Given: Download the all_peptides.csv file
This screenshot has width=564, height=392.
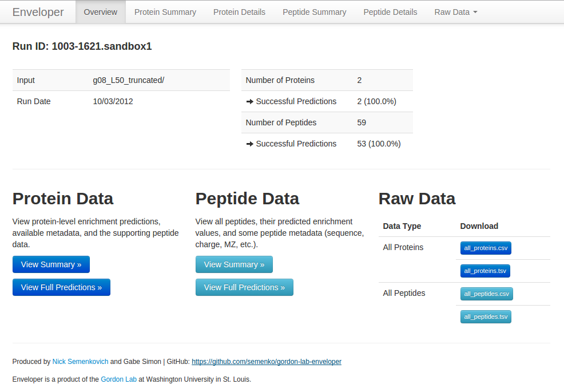Looking at the screenshot, I should tap(486, 294).
